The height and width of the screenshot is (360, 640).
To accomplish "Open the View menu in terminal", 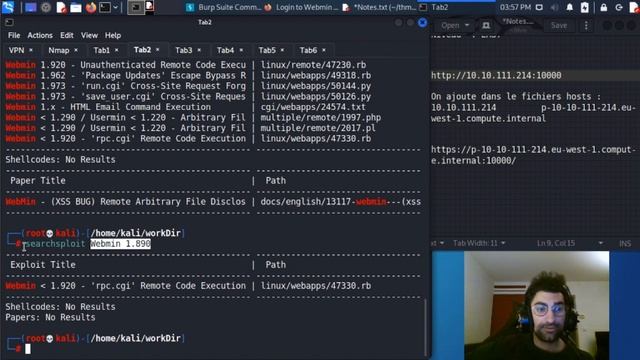I will [x=89, y=36].
